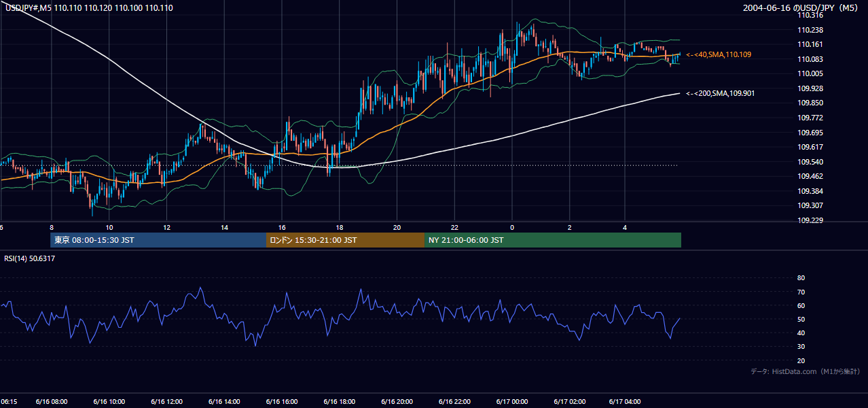Click the hour 12 tick under the chart

(x=166, y=227)
